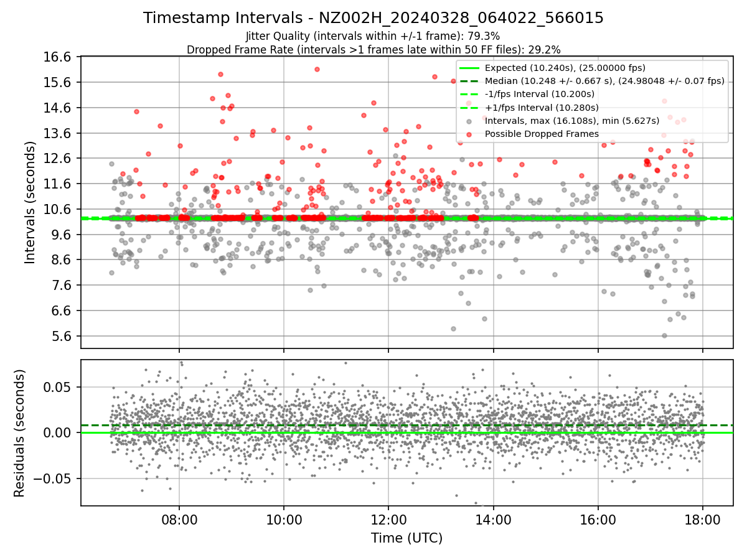The height and width of the screenshot is (560, 747).
Task: Click the 08:00 time tick label
Action: 179,520
